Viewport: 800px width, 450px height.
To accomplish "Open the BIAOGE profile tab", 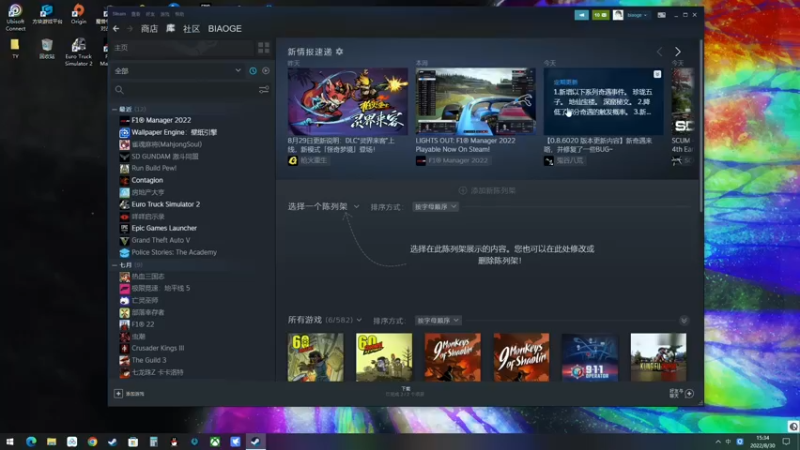I will tap(224, 29).
